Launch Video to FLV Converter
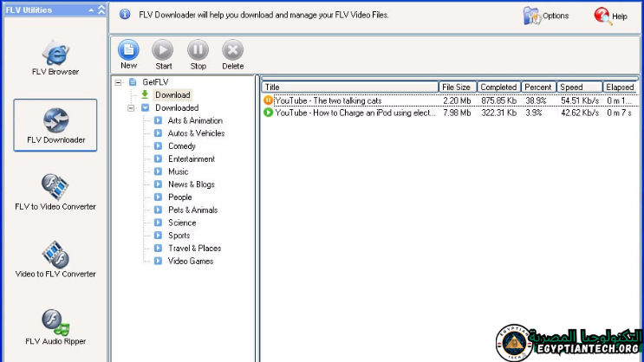This screenshot has height=362, width=644. 55,259
